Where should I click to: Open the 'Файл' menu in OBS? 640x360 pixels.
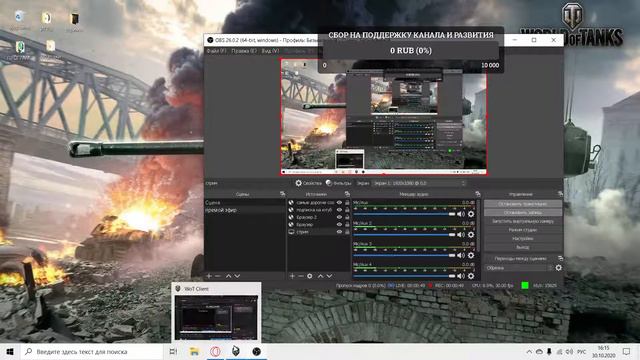pos(216,51)
